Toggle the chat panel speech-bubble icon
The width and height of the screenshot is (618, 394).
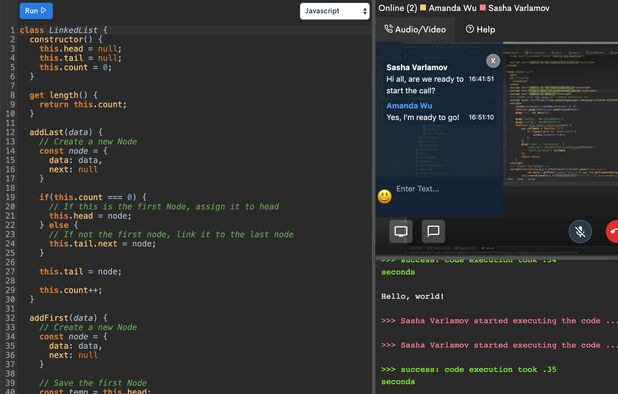[433, 231]
